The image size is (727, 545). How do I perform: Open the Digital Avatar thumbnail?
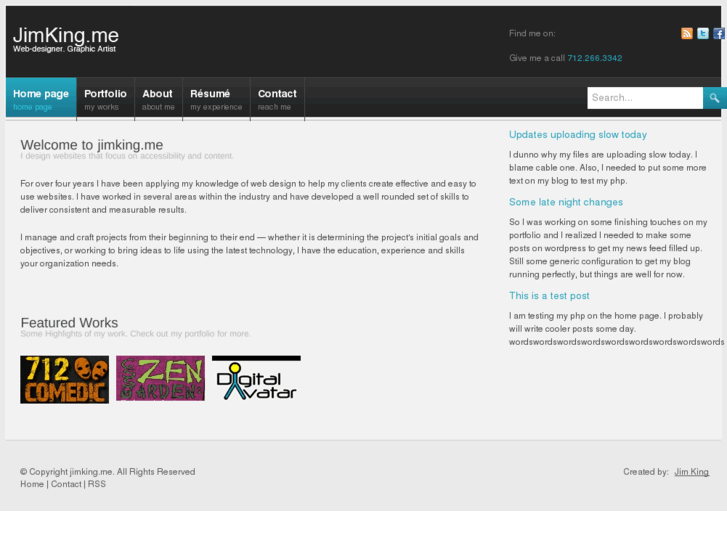point(256,378)
